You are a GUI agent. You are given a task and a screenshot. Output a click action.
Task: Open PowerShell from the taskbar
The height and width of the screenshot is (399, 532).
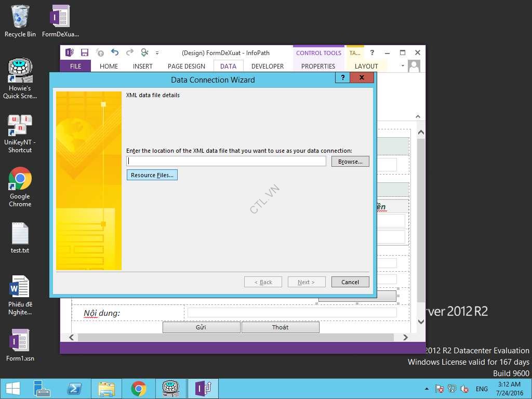click(74, 389)
